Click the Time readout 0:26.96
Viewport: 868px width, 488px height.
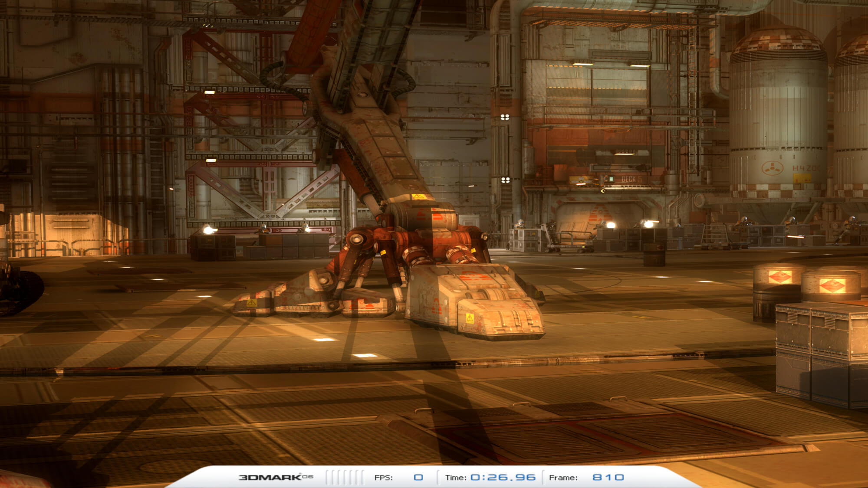[503, 477]
